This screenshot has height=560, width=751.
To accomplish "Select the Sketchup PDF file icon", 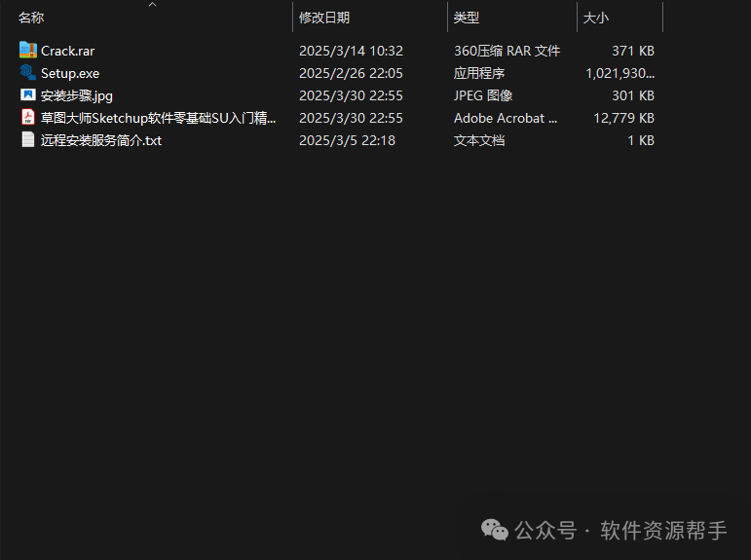I will tap(28, 118).
